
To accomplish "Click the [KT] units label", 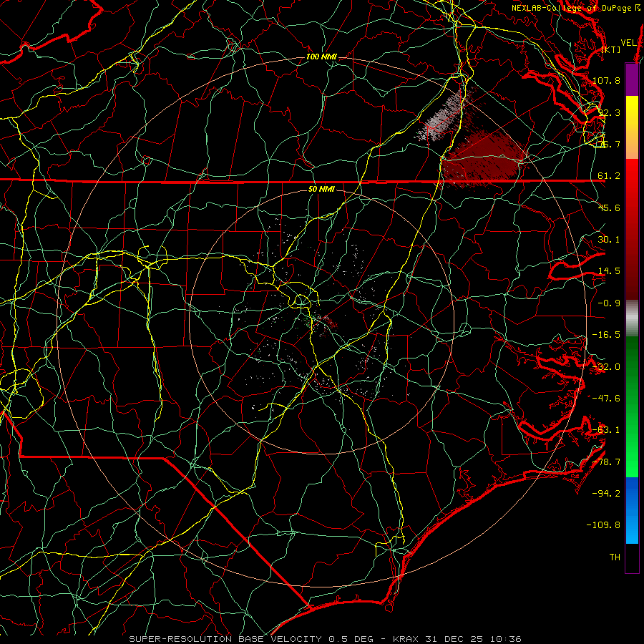I will pyautogui.click(x=611, y=49).
